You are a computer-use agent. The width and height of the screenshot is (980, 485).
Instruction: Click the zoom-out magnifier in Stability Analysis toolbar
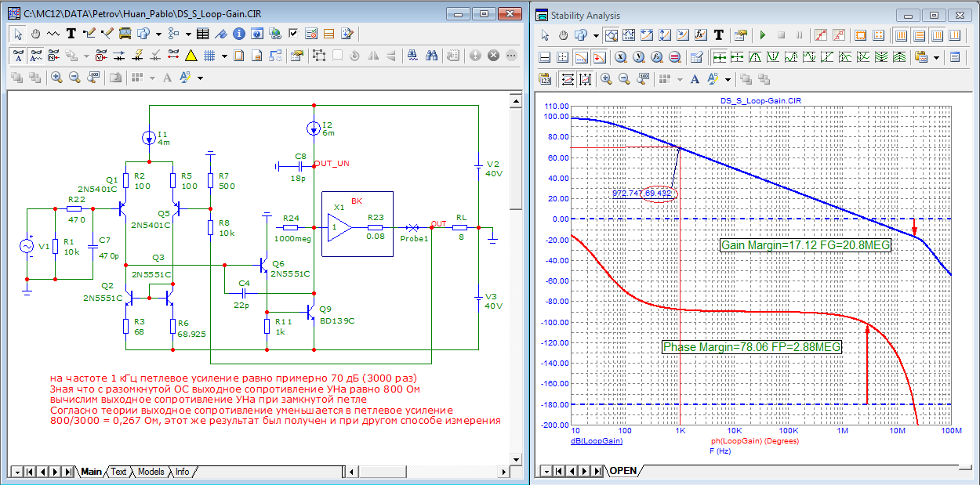click(x=625, y=79)
